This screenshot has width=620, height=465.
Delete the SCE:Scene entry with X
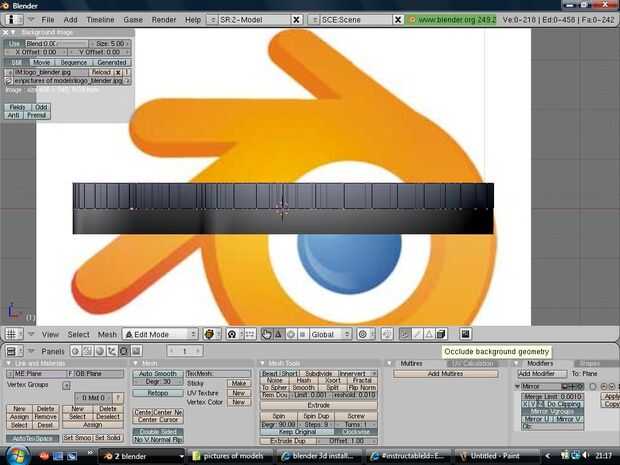pos(398,20)
